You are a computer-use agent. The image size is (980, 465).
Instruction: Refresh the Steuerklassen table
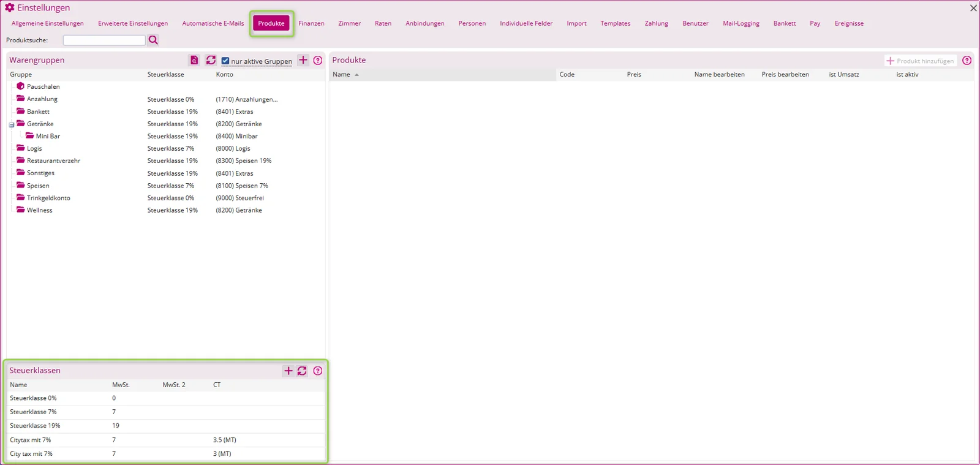point(302,371)
